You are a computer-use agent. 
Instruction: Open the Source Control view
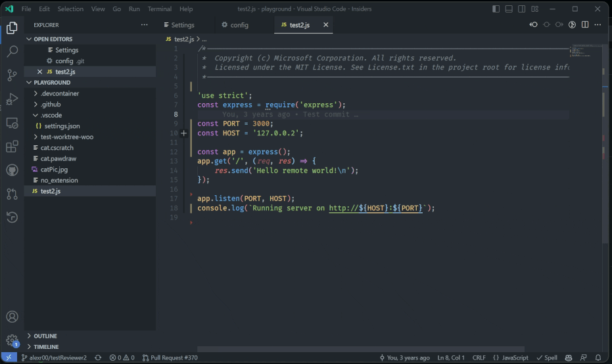tap(12, 75)
